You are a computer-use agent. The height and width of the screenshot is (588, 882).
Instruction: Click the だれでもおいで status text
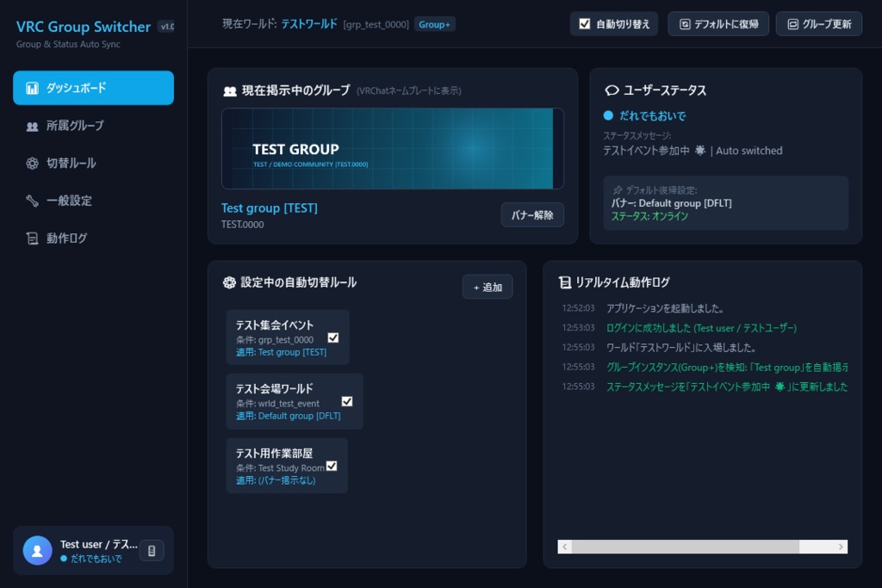pyautogui.click(x=653, y=116)
